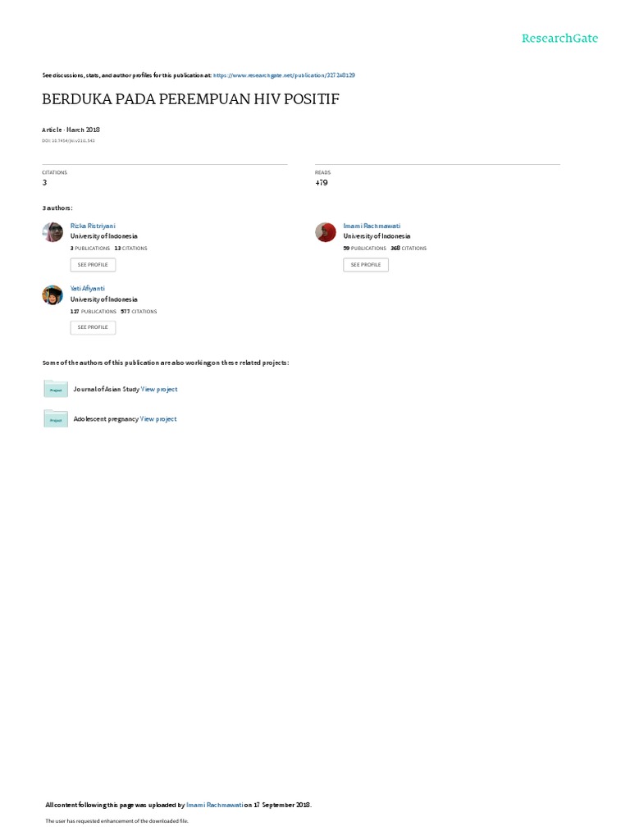Open Yati Afiyanti author name link
This screenshot has width=630, height=840.
coord(87,288)
